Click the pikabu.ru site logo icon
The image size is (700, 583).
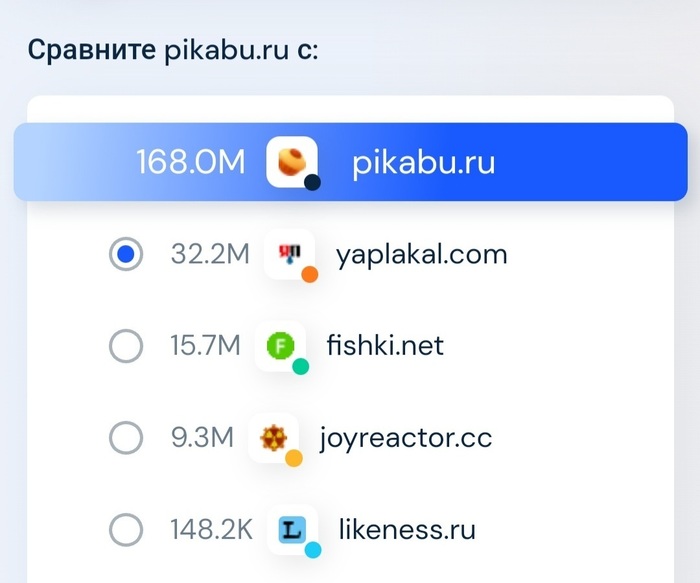(x=292, y=162)
